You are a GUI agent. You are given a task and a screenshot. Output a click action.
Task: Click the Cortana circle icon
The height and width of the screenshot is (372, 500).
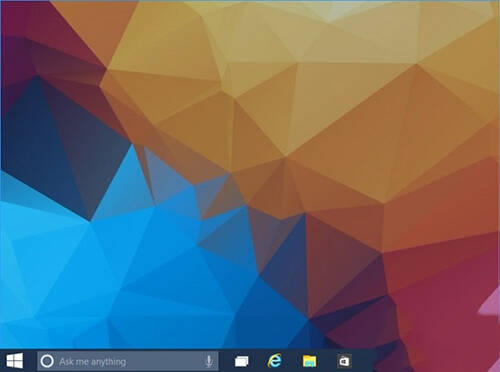(47, 361)
